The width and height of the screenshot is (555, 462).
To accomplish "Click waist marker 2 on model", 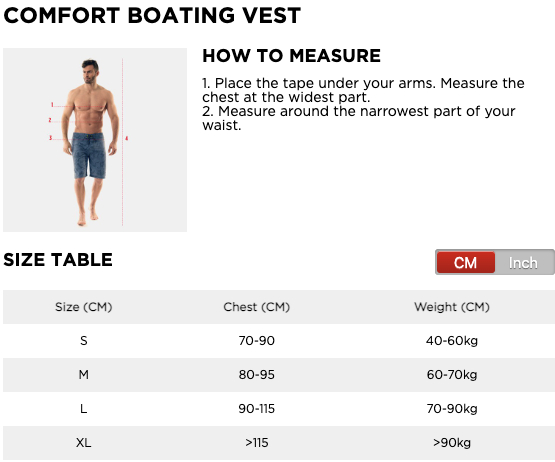I will pos(50,120).
